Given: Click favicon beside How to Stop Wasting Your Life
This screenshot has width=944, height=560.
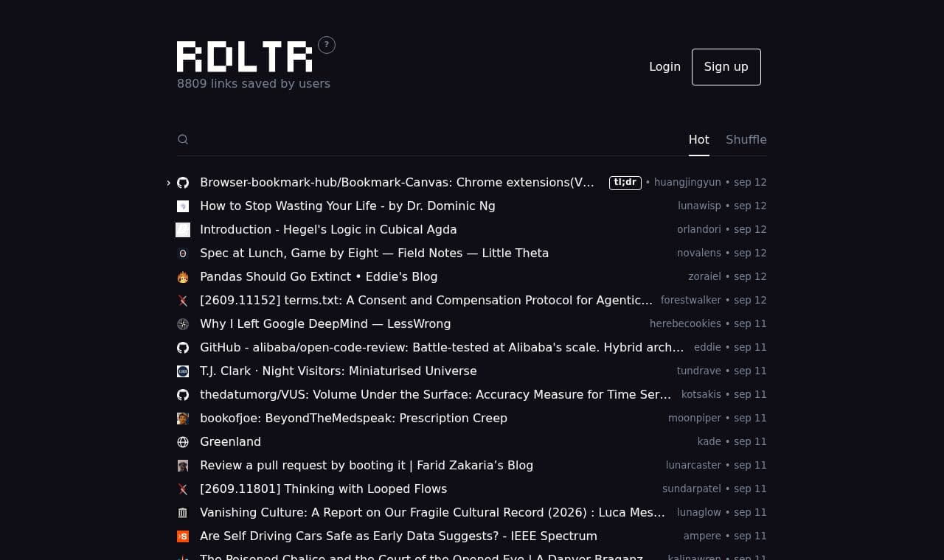Looking at the screenshot, I should (183, 206).
